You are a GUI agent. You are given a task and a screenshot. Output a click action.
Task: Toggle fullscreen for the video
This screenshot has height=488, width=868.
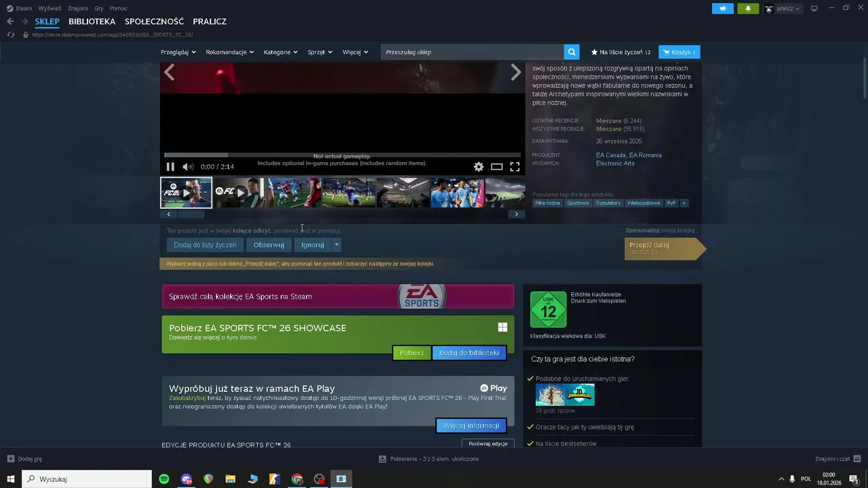pos(515,167)
